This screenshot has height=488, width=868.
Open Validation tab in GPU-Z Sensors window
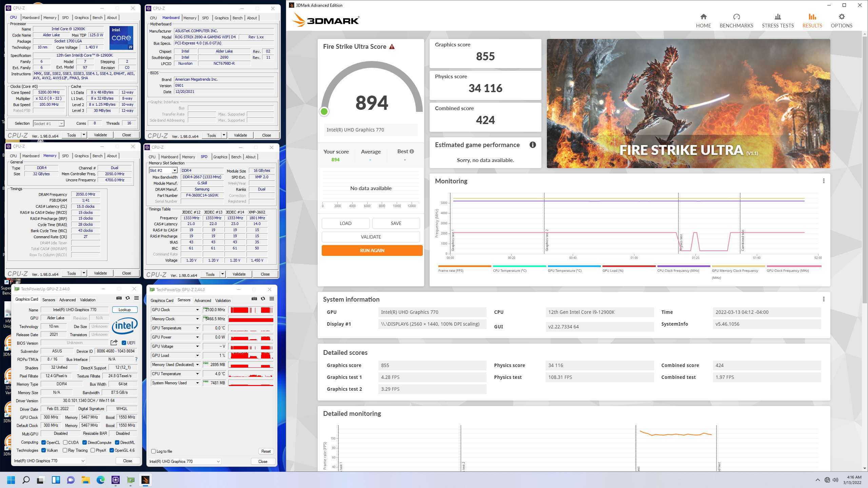coord(223,301)
